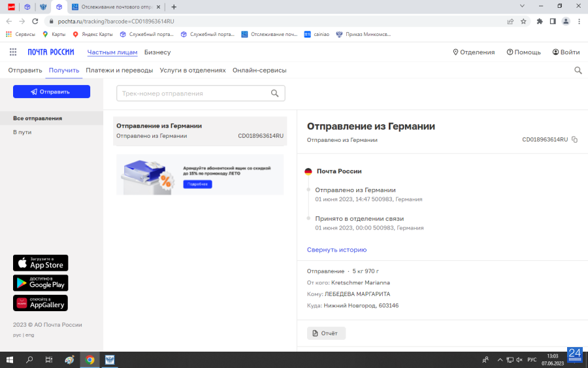Focus the Трек-номер отправления field
This screenshot has width=588, height=368.
pos(201,93)
